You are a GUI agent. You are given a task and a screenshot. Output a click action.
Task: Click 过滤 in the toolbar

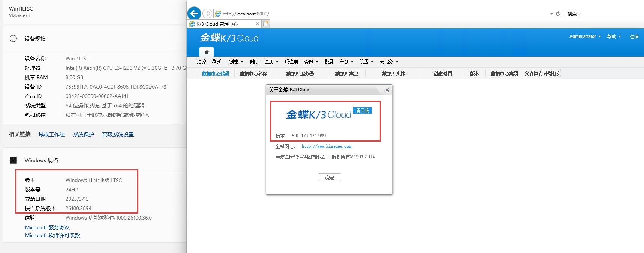(202, 62)
